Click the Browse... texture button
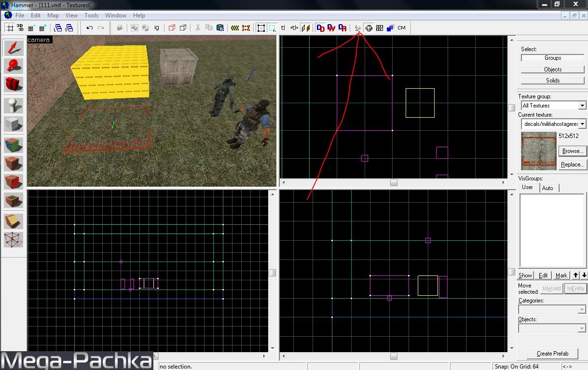The height and width of the screenshot is (370, 588). point(573,151)
